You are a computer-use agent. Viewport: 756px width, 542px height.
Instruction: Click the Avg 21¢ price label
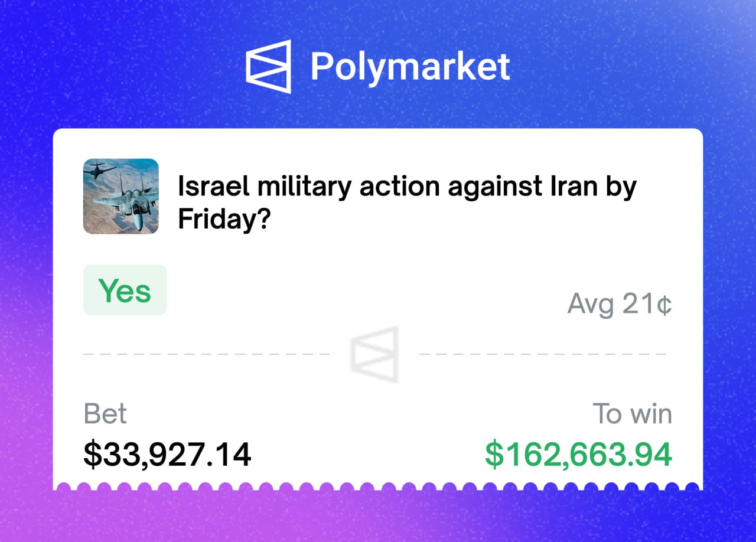tap(620, 304)
